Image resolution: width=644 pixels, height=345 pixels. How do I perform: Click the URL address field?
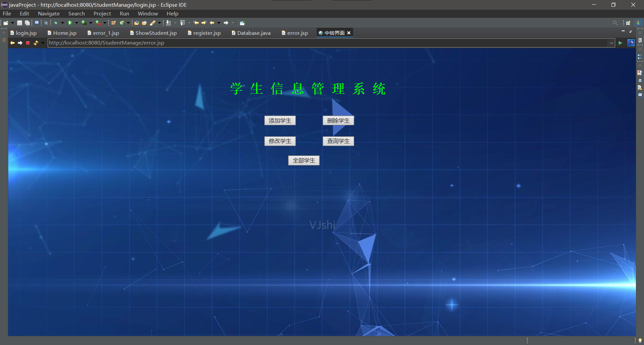[x=328, y=43]
